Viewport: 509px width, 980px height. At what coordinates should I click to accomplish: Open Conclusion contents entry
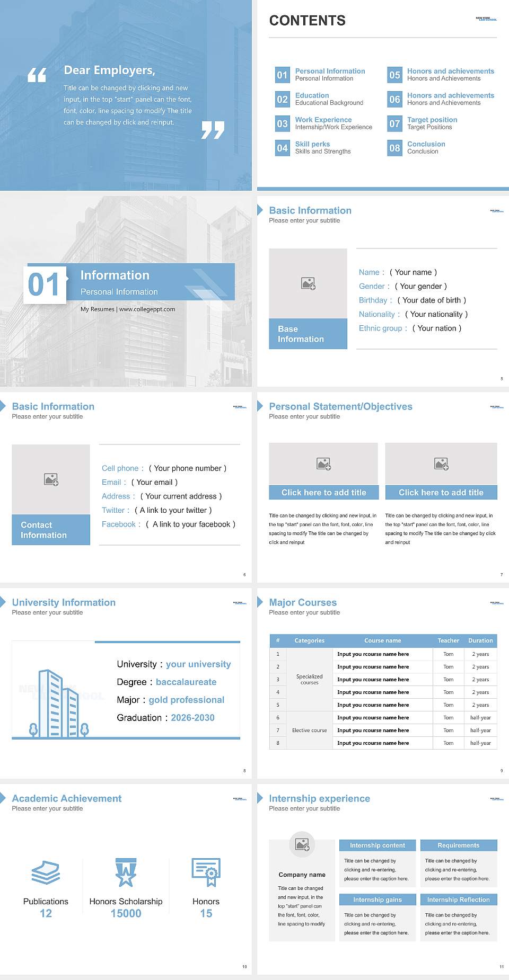426,147
